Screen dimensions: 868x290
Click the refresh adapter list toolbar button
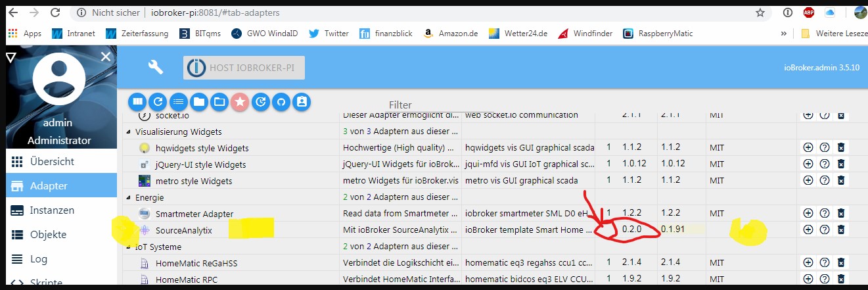[157, 102]
